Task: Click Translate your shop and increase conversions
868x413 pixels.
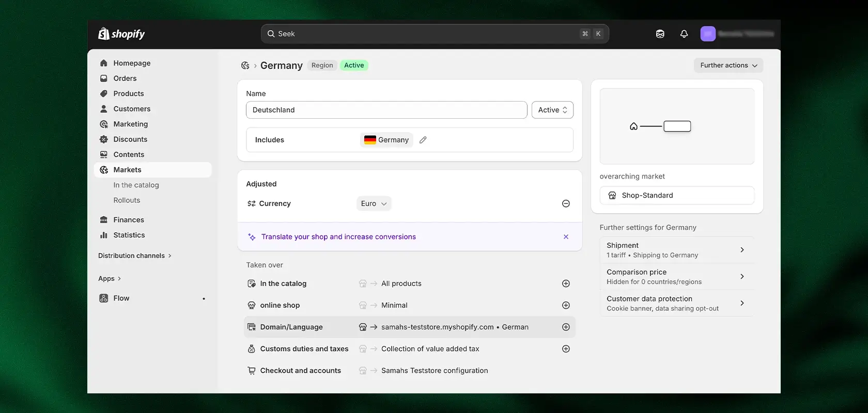Action: click(338, 236)
